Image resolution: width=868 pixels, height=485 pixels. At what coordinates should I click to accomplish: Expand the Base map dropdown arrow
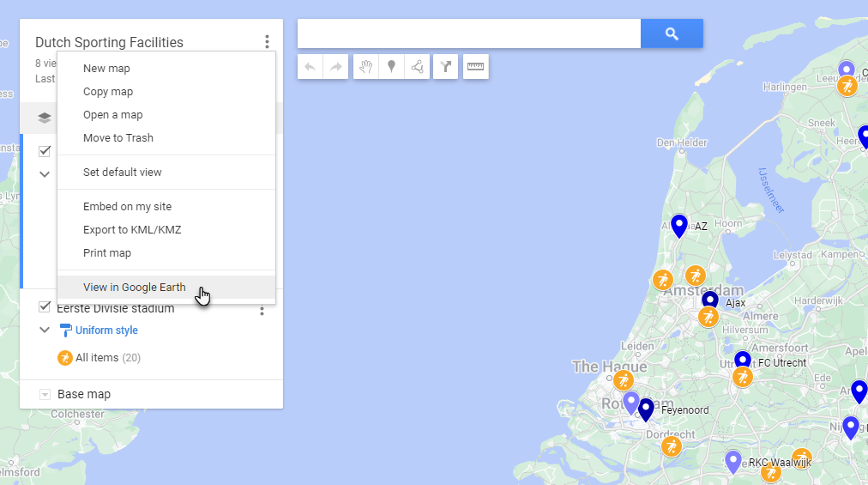tap(45, 394)
